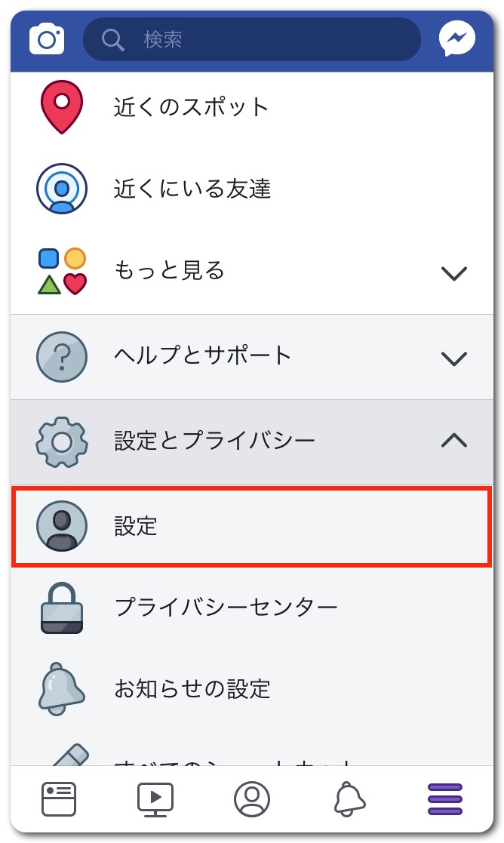Tap the nearby friends radar icon
The height and width of the screenshot is (843, 504).
point(61,188)
